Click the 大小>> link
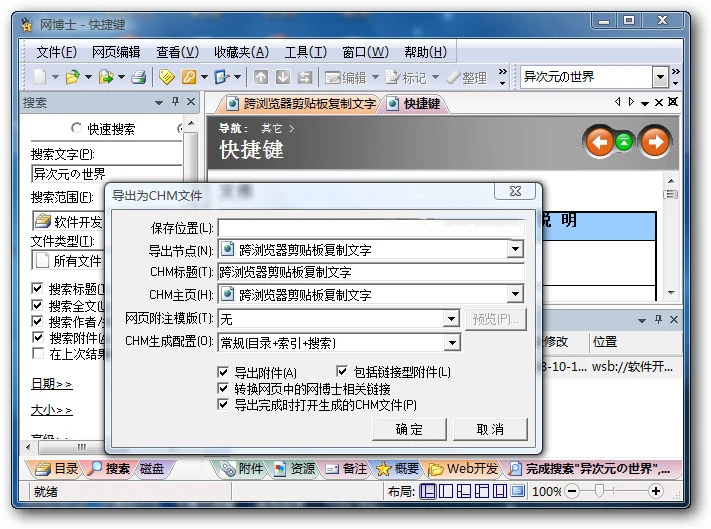 click(52, 410)
